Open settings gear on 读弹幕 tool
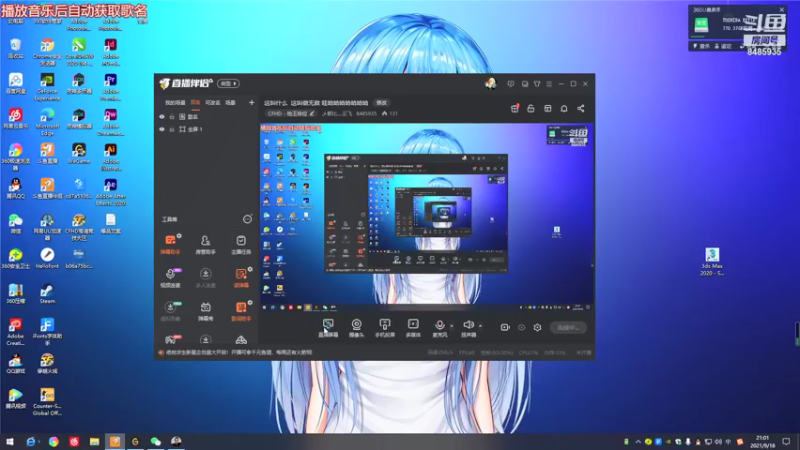Image resolution: width=800 pixels, height=450 pixels. [x=250, y=269]
